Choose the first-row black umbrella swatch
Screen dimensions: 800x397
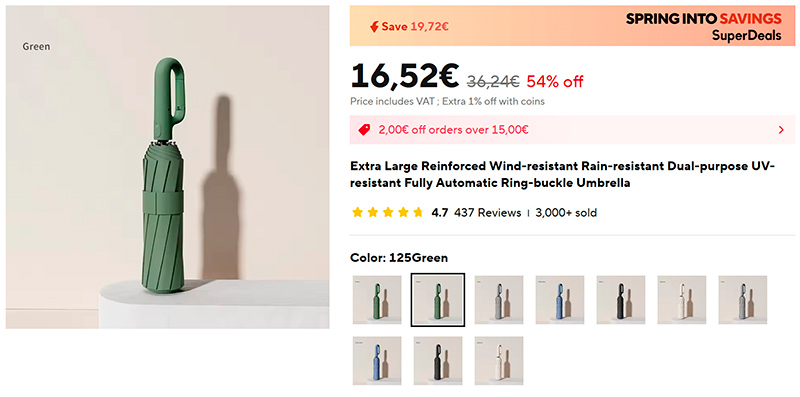(621, 300)
